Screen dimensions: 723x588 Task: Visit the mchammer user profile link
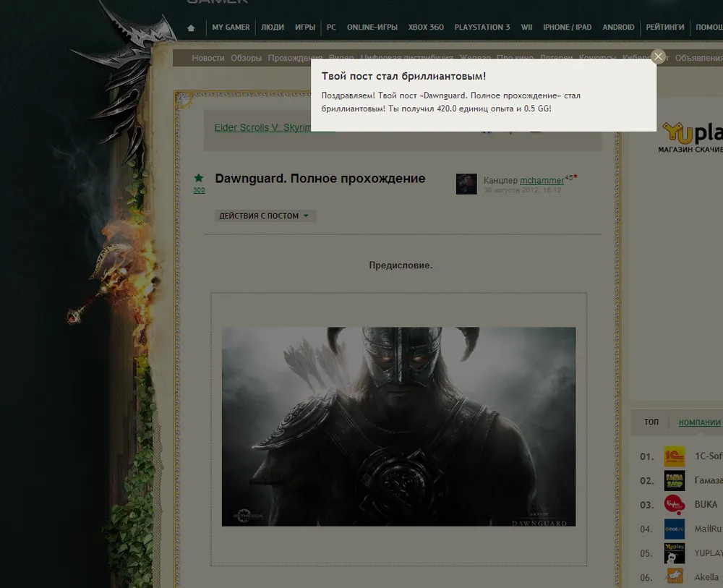point(542,180)
